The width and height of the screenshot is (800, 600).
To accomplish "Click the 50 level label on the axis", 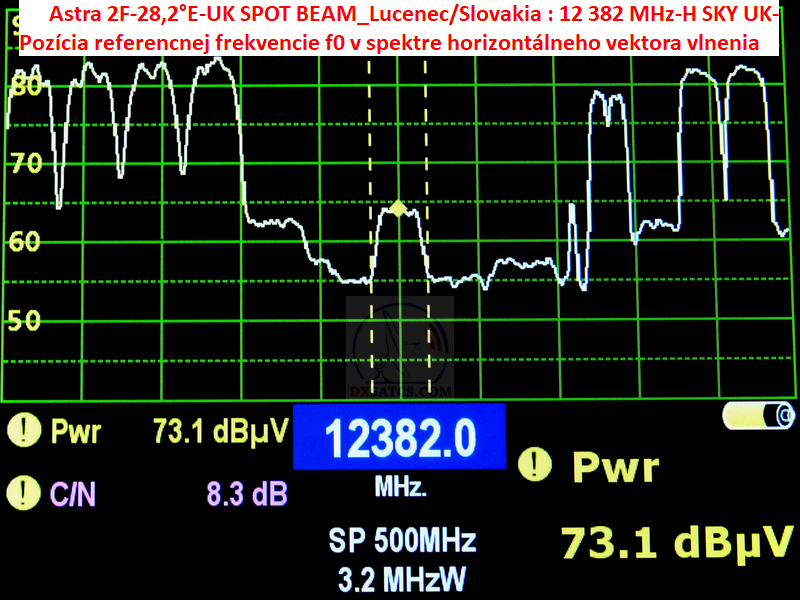I will click(x=24, y=321).
